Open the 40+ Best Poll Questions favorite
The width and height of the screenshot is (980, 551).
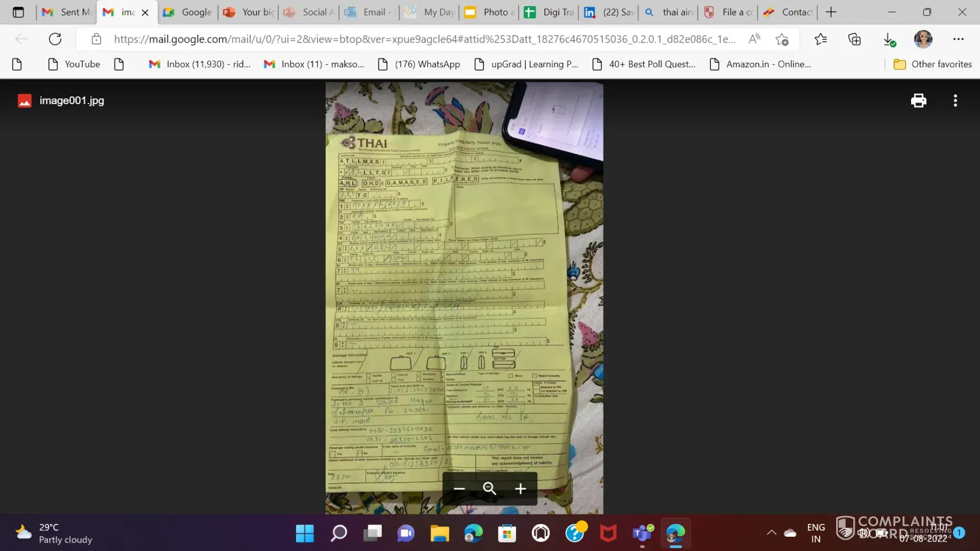tap(644, 64)
